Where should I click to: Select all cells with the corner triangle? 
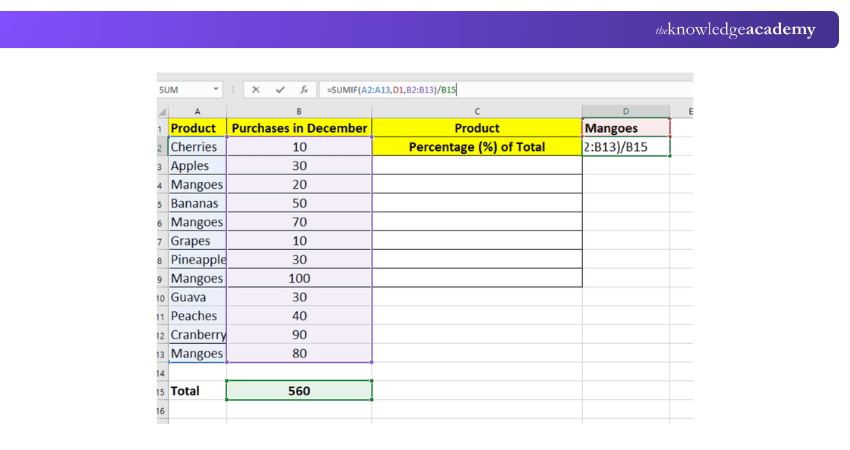[162, 112]
